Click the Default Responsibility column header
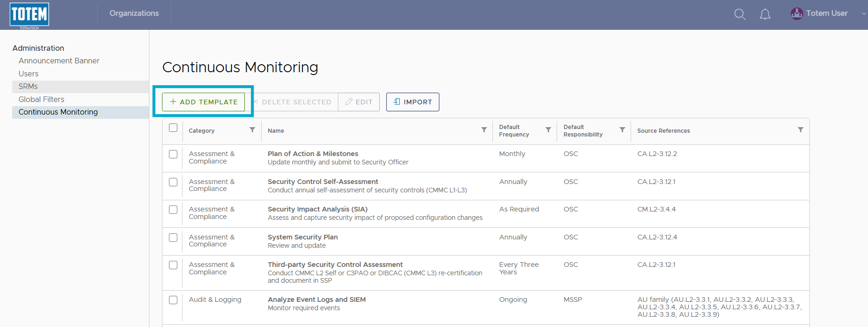Screen dimensions: 868x327 pos(583,131)
